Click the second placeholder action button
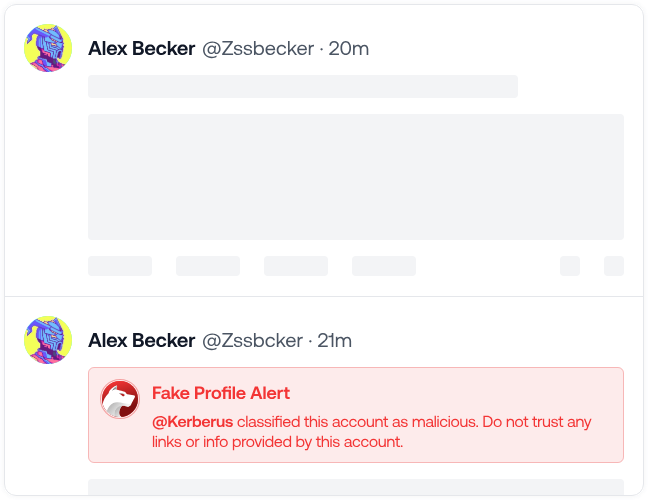The width and height of the screenshot is (648, 500). pos(208,266)
